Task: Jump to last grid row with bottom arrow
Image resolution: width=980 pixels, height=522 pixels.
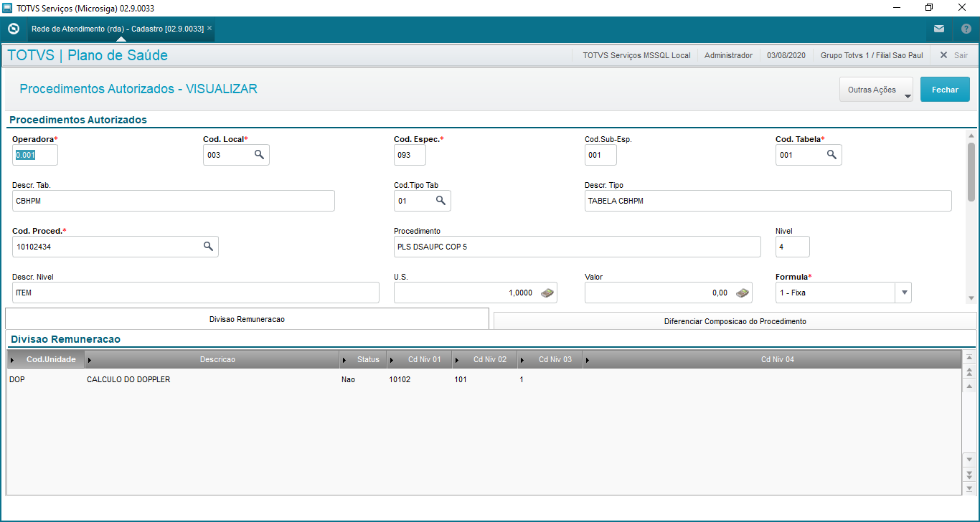Action: coord(969,488)
